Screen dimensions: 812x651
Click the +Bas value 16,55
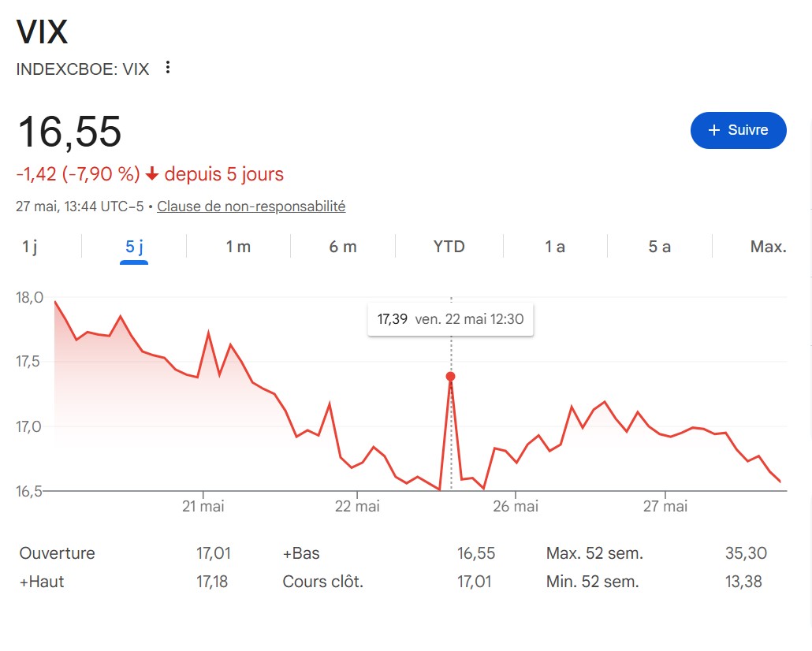coord(476,553)
